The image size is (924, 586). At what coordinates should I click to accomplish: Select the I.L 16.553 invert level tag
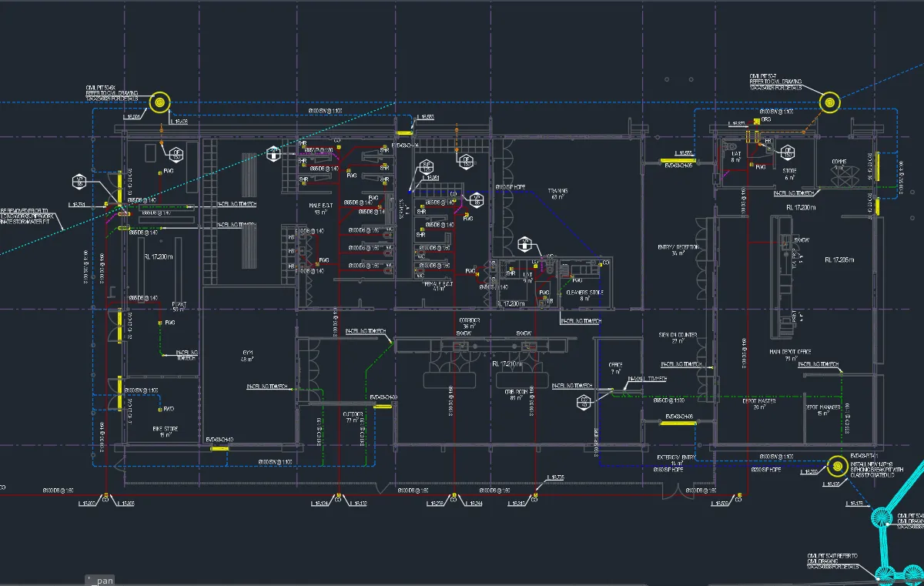[x=425, y=117]
